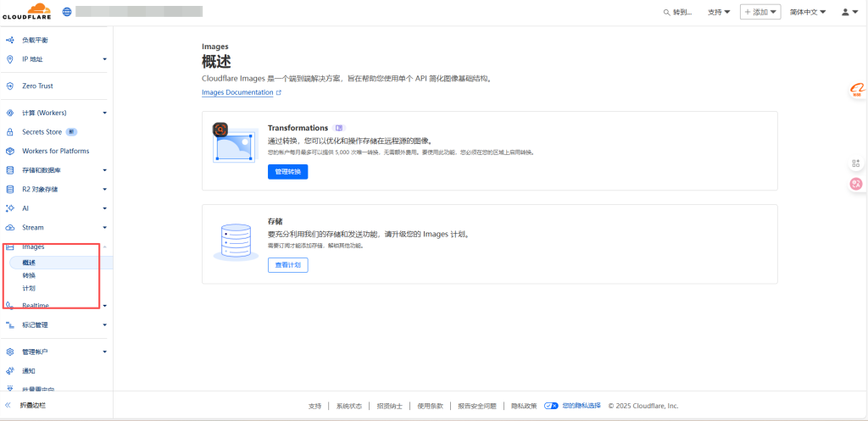Image resolution: width=868 pixels, height=421 pixels.
Task: Click the 存储和数据库 database icon
Action: point(9,170)
